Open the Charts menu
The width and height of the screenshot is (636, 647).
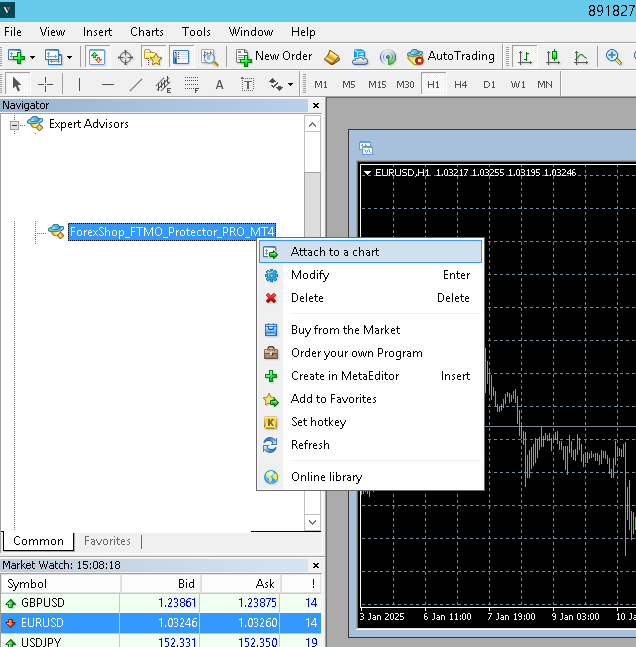pos(147,32)
